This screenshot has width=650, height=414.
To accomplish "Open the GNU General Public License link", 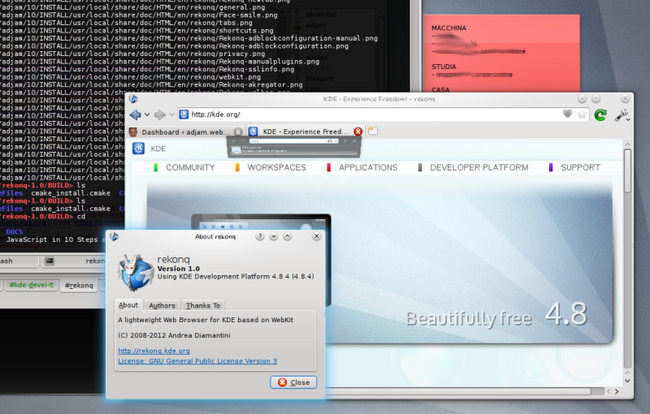I will 197,361.
